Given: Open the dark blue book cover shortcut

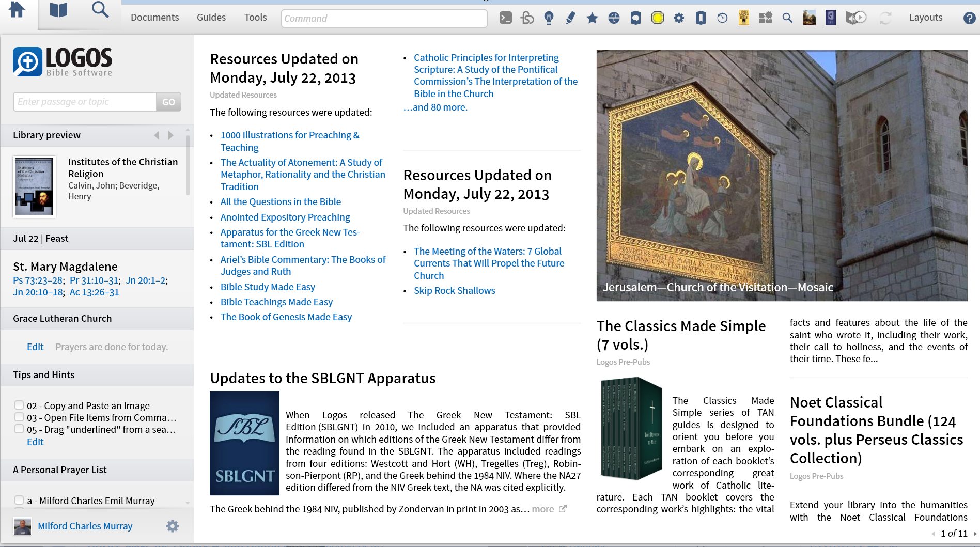Looking at the screenshot, I should (831, 18).
